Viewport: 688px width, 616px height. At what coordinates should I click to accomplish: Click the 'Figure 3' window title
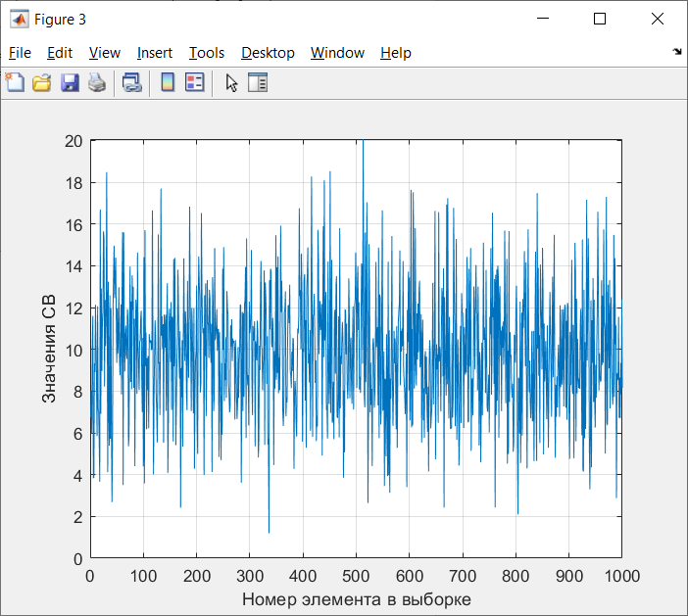click(x=60, y=20)
